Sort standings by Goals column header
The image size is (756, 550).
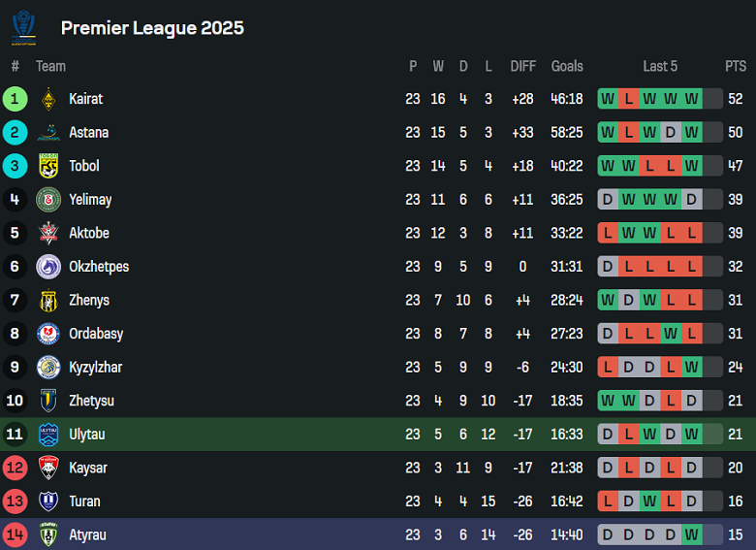click(x=567, y=66)
